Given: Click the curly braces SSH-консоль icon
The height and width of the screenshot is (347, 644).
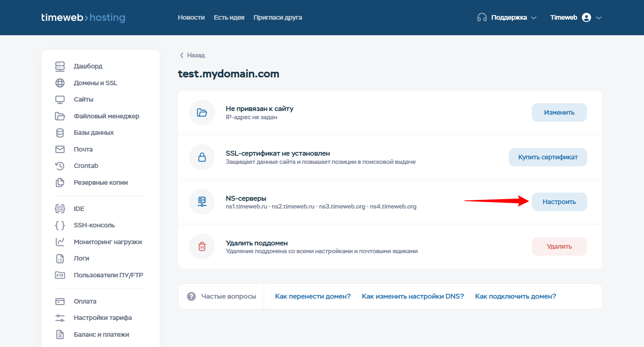Looking at the screenshot, I should tap(60, 225).
